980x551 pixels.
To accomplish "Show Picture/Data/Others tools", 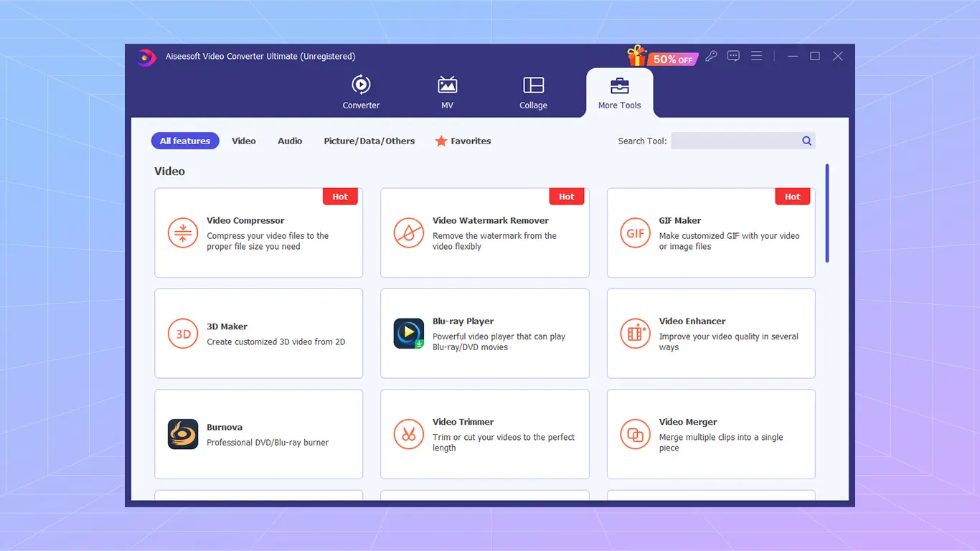I will pyautogui.click(x=369, y=141).
